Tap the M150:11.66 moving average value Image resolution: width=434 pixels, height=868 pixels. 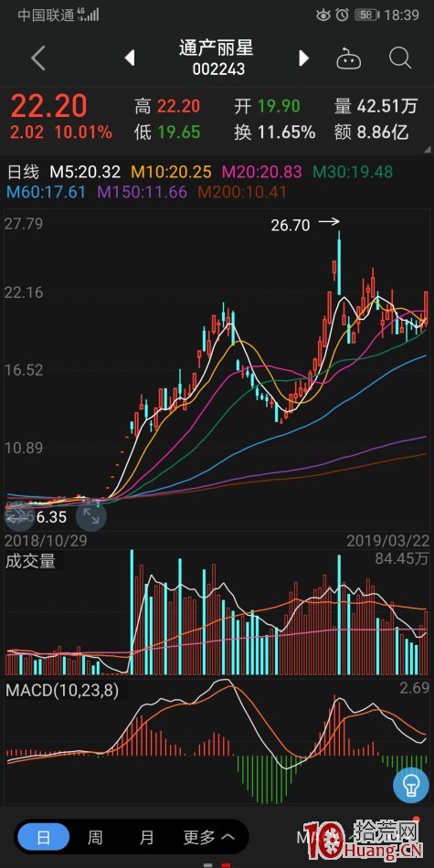[143, 192]
